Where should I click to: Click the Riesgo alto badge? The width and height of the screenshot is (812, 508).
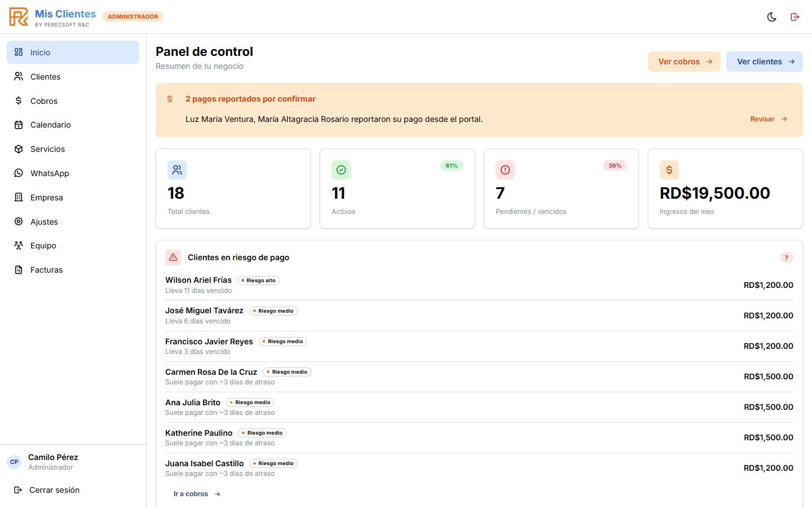pyautogui.click(x=259, y=281)
